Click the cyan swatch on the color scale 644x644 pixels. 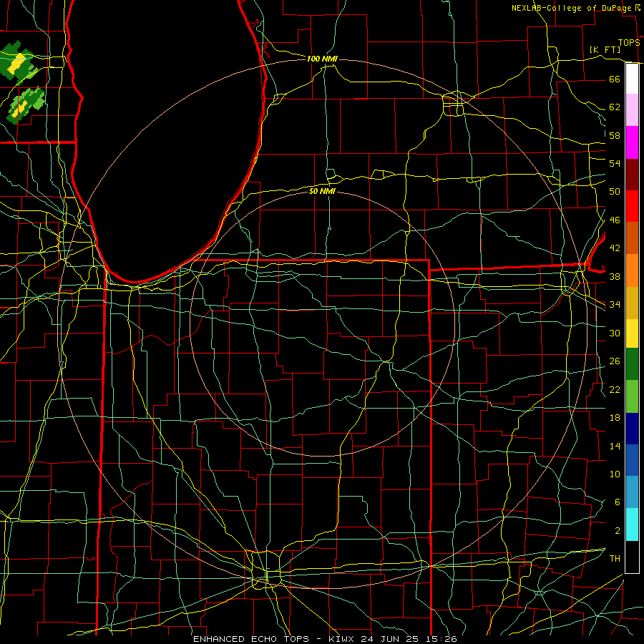coord(632,525)
